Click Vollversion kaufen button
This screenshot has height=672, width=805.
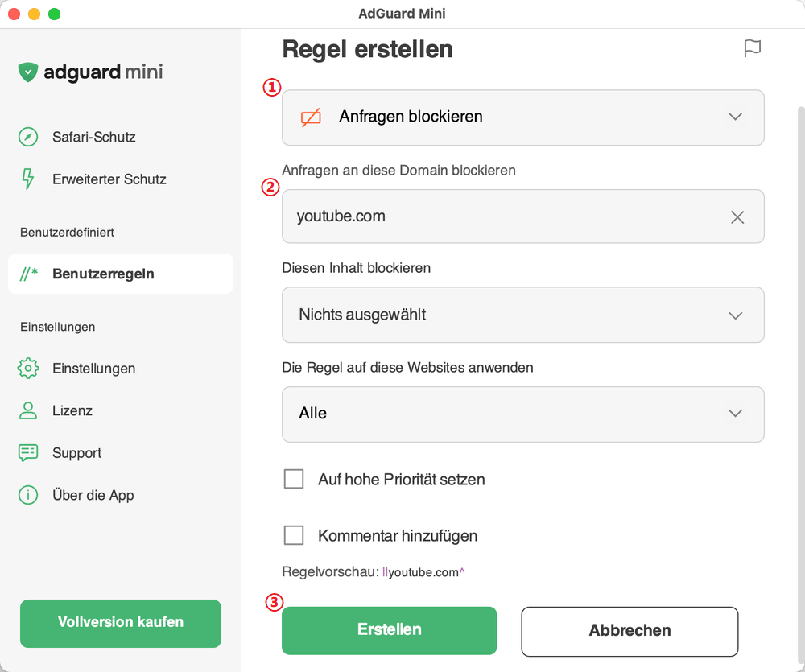click(x=121, y=623)
